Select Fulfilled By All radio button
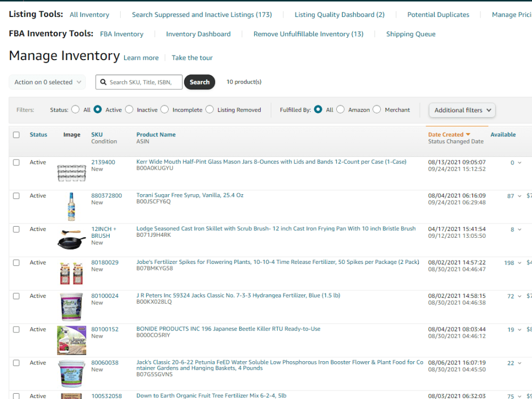Image resolution: width=532 pixels, height=399 pixels. (318, 109)
